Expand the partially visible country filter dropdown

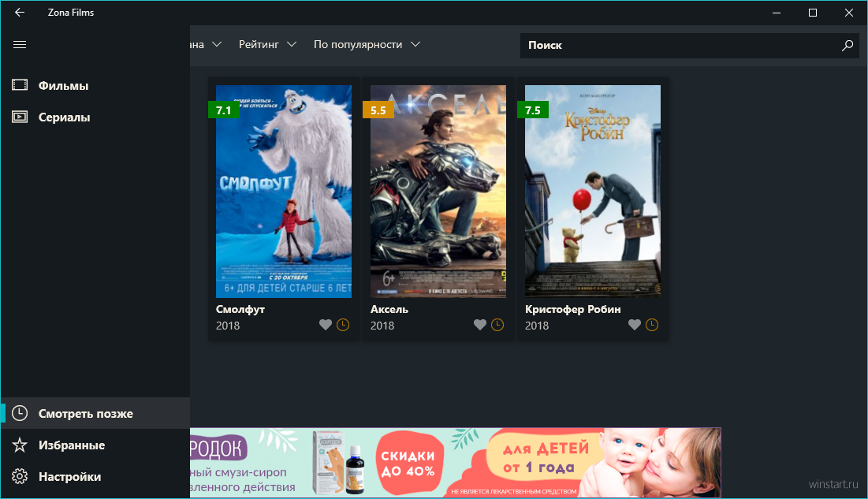pyautogui.click(x=207, y=44)
